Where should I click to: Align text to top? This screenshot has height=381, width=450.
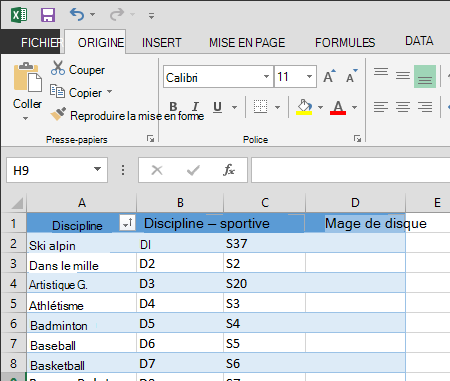[x=381, y=72]
